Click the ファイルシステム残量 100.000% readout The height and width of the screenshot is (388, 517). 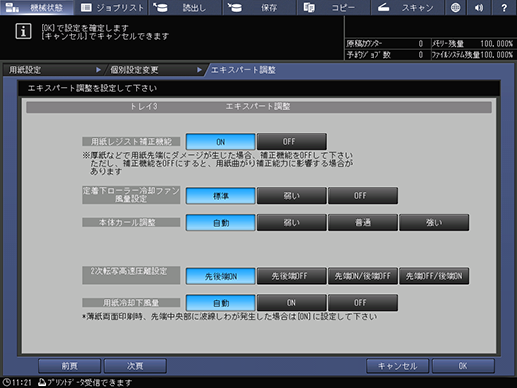(472, 55)
